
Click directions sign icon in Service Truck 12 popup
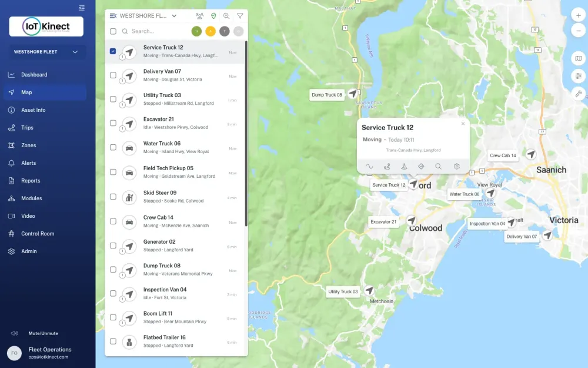421,167
